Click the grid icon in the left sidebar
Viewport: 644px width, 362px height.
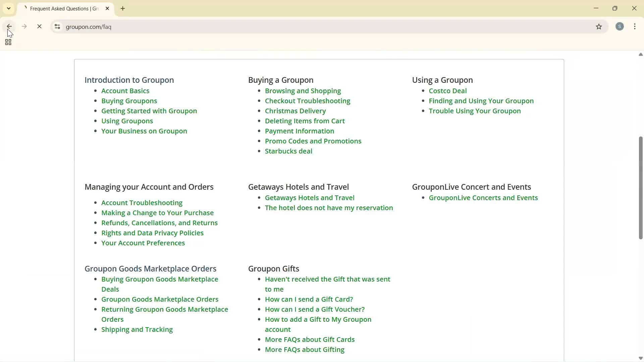pyautogui.click(x=8, y=42)
